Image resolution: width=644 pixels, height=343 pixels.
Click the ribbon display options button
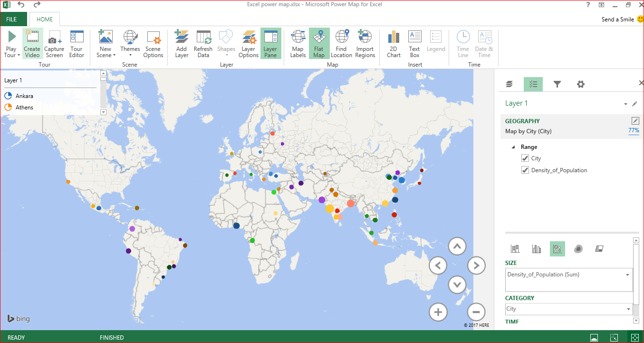coord(602,5)
